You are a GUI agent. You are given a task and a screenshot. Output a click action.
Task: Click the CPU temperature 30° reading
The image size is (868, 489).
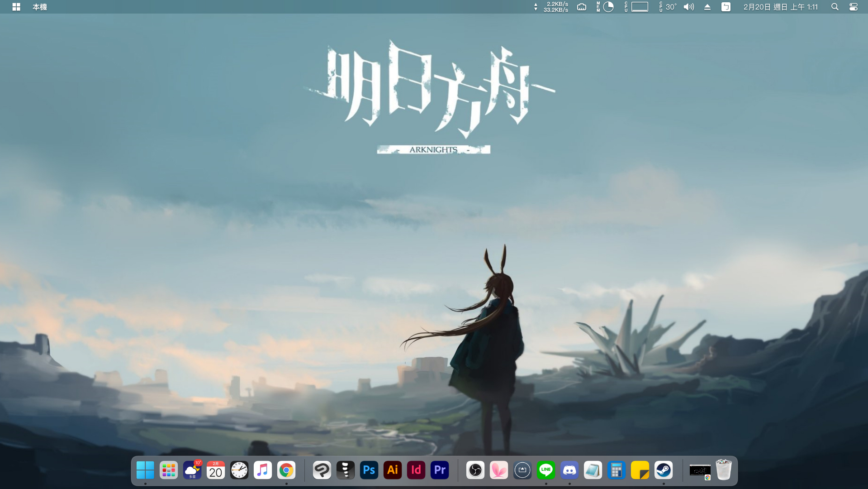pos(668,7)
